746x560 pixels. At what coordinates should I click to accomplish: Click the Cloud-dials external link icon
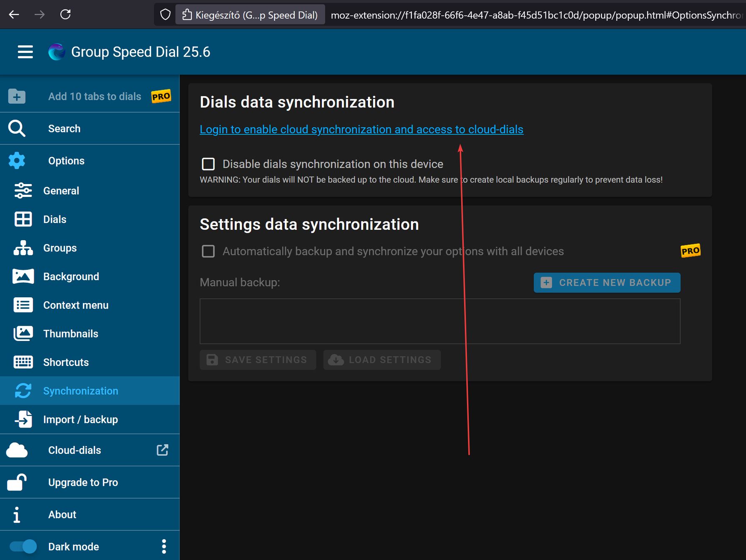coord(162,450)
